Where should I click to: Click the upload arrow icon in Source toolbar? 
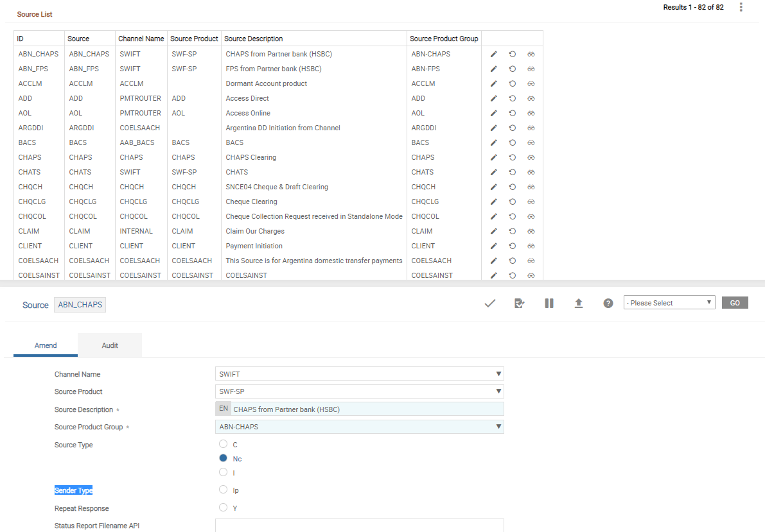pyautogui.click(x=579, y=303)
